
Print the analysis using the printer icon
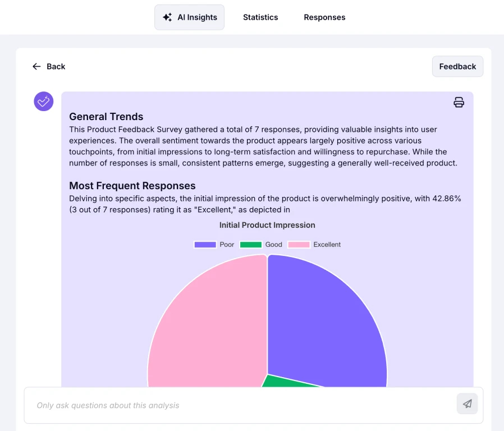(459, 102)
